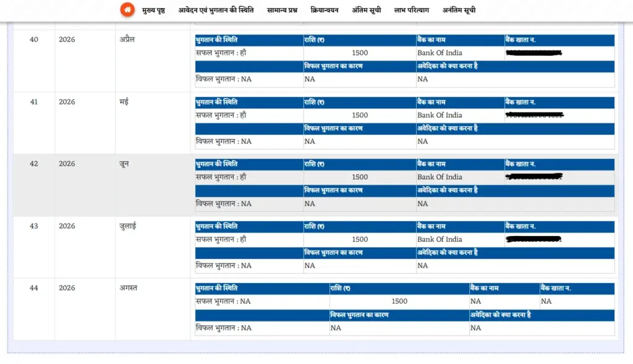The height and width of the screenshot is (364, 633).
Task: Go to सामान्य प्रश्न page
Action: (282, 10)
